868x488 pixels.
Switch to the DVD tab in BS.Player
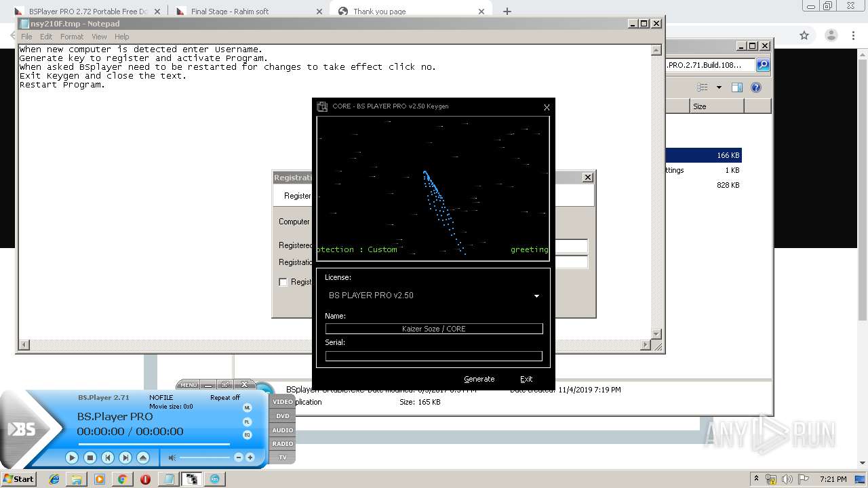283,416
